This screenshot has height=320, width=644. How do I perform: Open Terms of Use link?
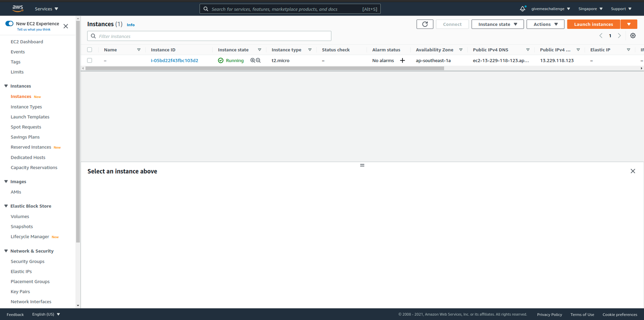tap(582, 315)
